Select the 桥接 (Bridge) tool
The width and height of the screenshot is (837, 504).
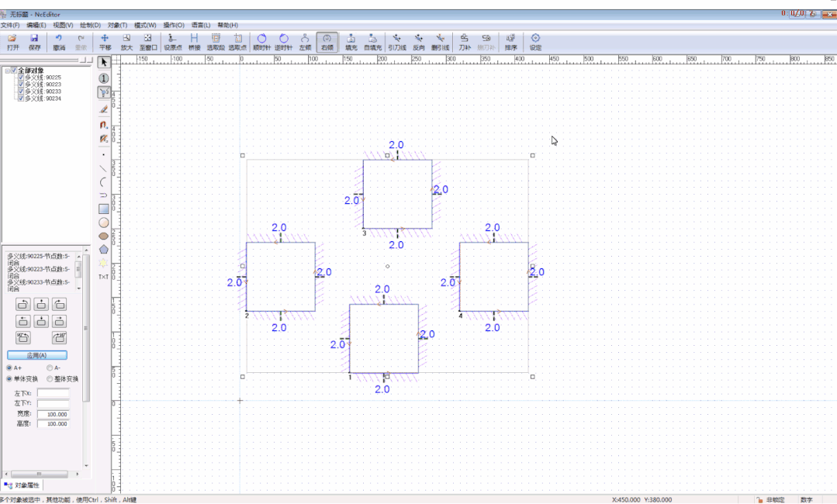coord(194,42)
